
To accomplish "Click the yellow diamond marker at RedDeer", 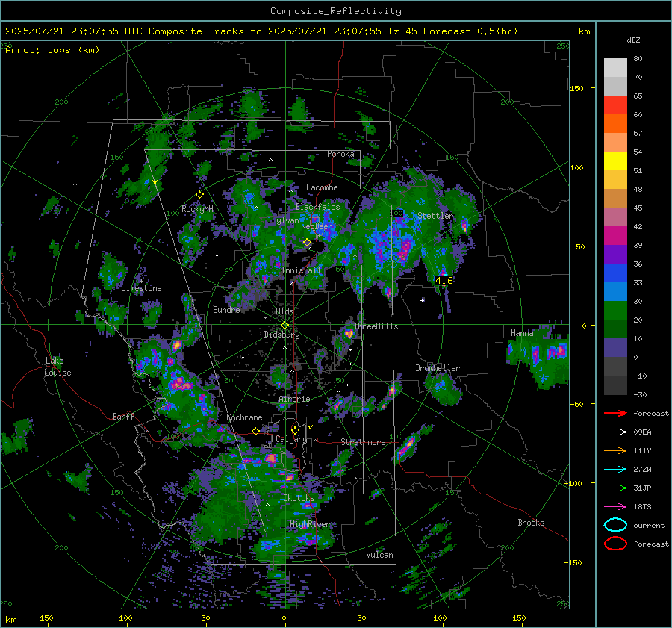I will tap(307, 243).
